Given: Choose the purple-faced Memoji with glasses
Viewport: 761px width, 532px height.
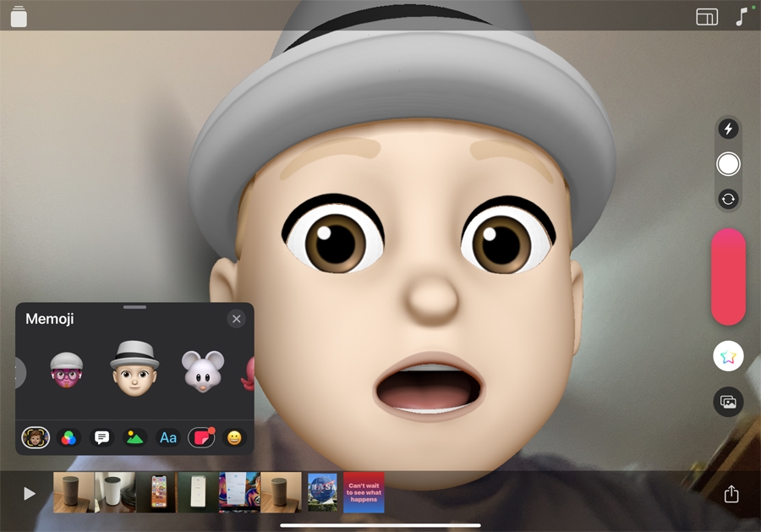Looking at the screenshot, I should 67,371.
